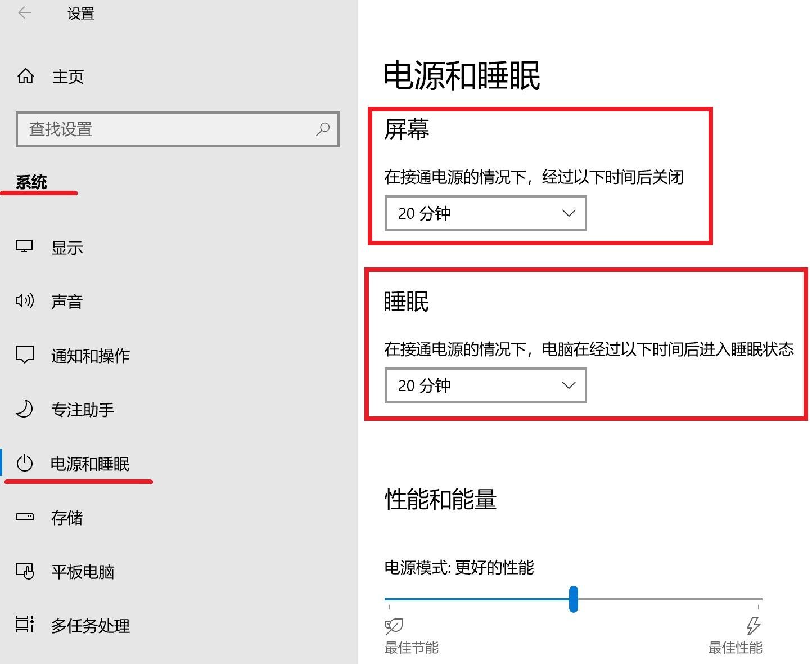Open the 睡眠 sleep time dropdown
812x664 pixels.
(x=485, y=385)
